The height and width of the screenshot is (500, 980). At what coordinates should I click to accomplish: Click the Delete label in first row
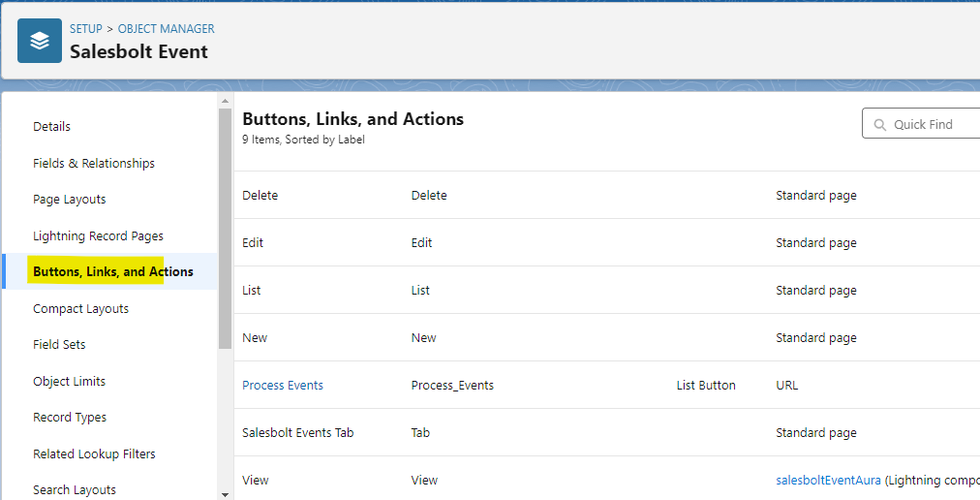point(260,195)
